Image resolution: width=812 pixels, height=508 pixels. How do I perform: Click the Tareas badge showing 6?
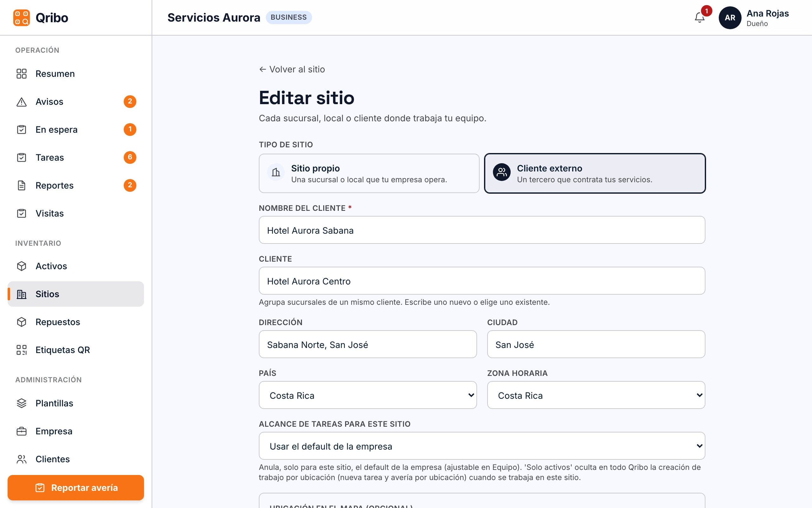[130, 157]
